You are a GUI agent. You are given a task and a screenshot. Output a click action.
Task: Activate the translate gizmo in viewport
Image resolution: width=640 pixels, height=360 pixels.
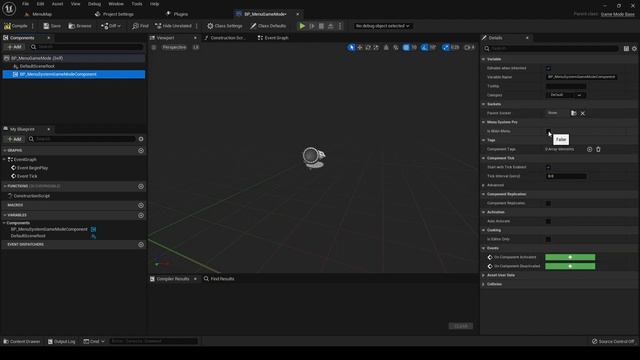point(360,47)
